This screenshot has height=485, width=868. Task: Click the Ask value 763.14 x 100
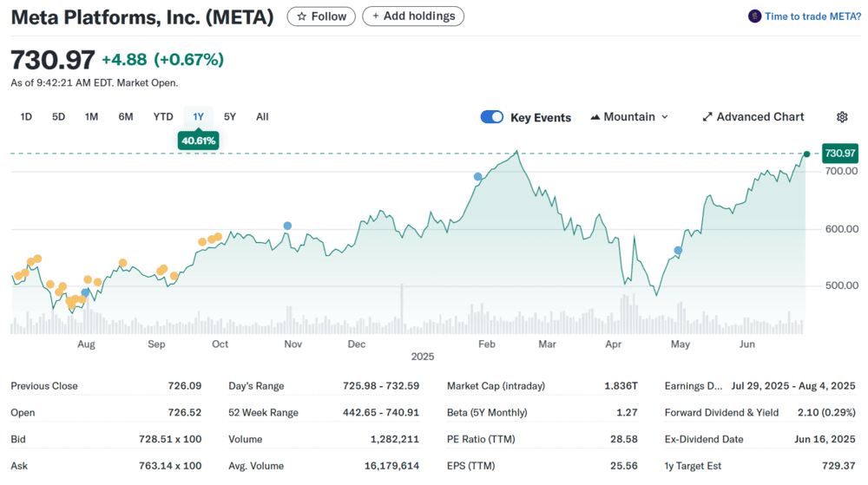pyautogui.click(x=170, y=466)
